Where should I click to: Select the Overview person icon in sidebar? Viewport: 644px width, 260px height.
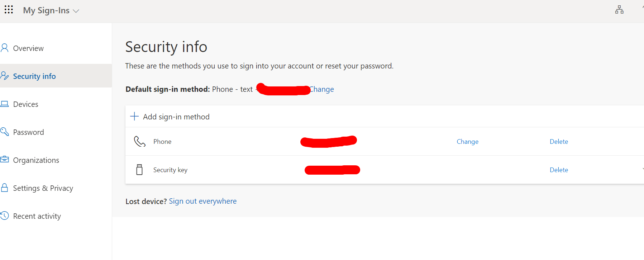pyautogui.click(x=5, y=47)
